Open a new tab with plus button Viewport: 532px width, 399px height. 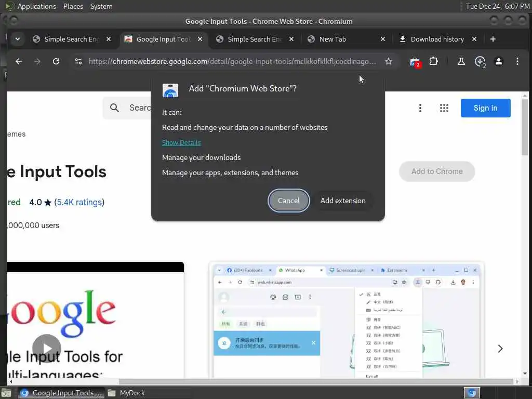coord(493,39)
